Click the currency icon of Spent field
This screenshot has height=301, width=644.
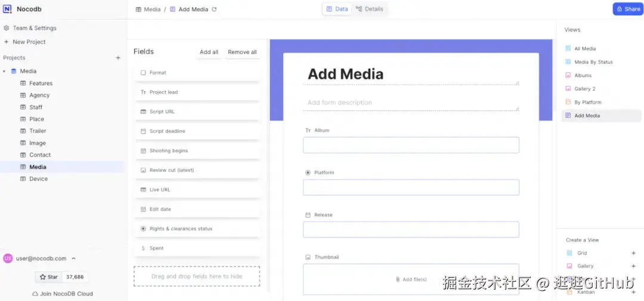(143, 248)
